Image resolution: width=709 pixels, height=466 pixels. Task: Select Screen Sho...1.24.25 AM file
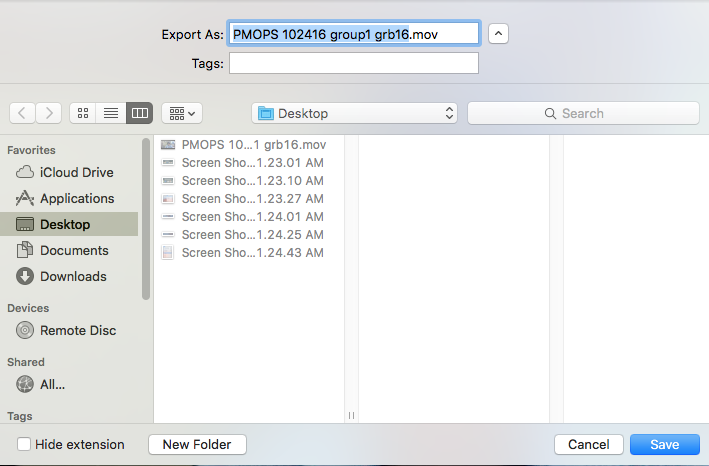(x=249, y=235)
